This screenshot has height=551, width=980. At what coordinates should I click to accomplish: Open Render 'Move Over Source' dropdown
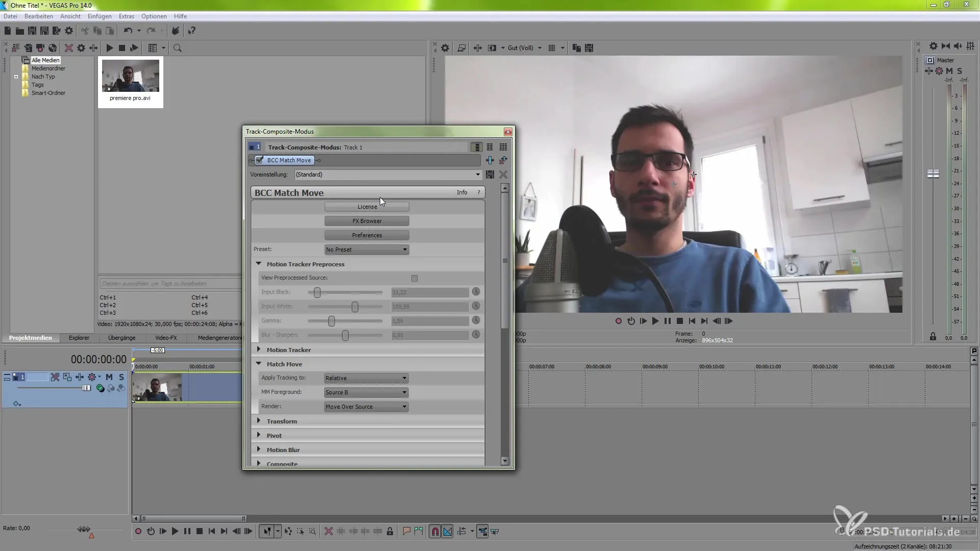(366, 407)
